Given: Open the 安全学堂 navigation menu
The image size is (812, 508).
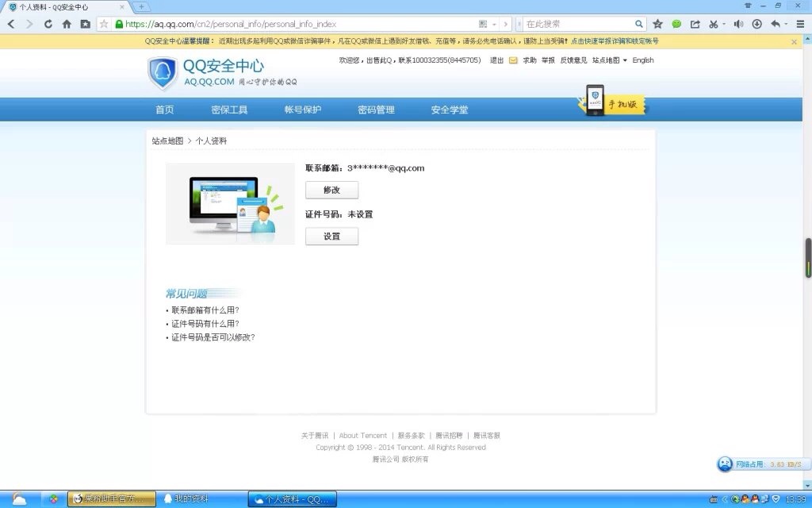Looking at the screenshot, I should 449,110.
